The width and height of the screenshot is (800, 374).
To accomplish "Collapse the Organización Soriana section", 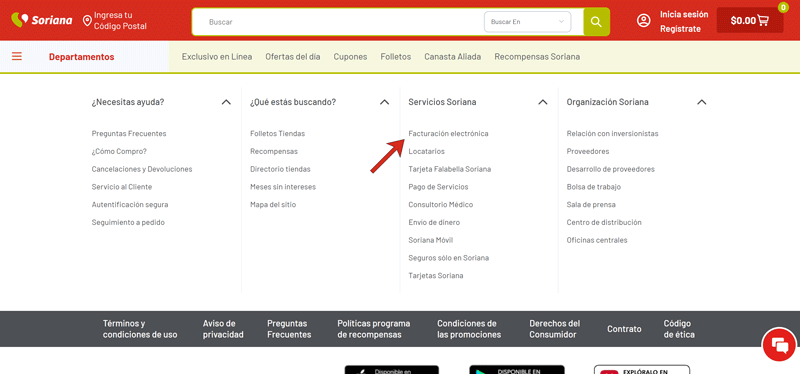I will pyautogui.click(x=702, y=102).
